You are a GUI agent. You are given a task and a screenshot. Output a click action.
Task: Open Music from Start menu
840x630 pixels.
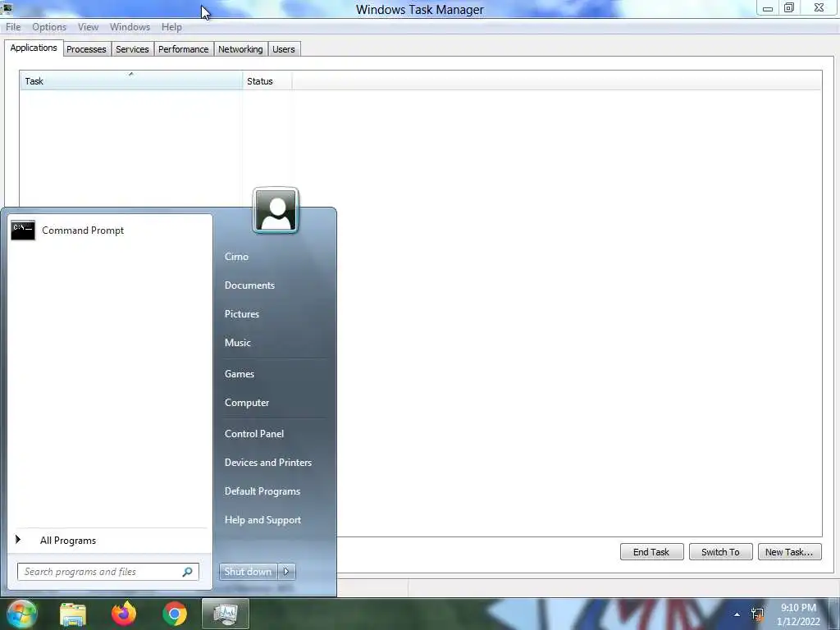pos(237,343)
